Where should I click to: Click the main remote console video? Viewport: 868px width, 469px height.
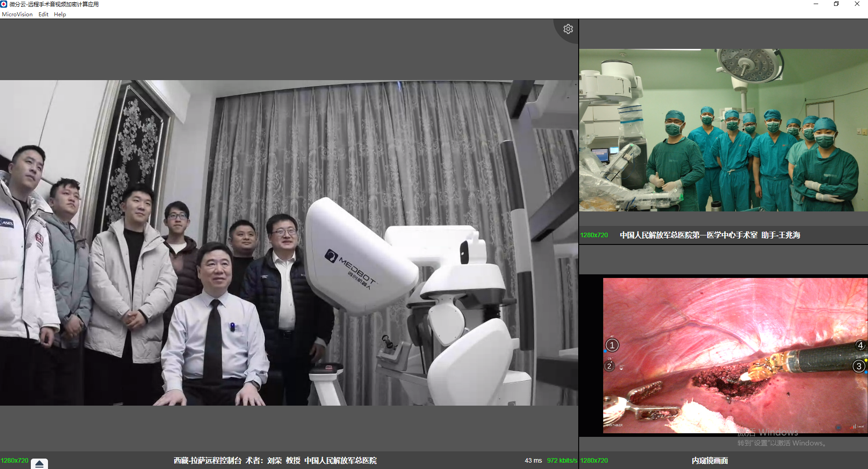click(x=289, y=243)
